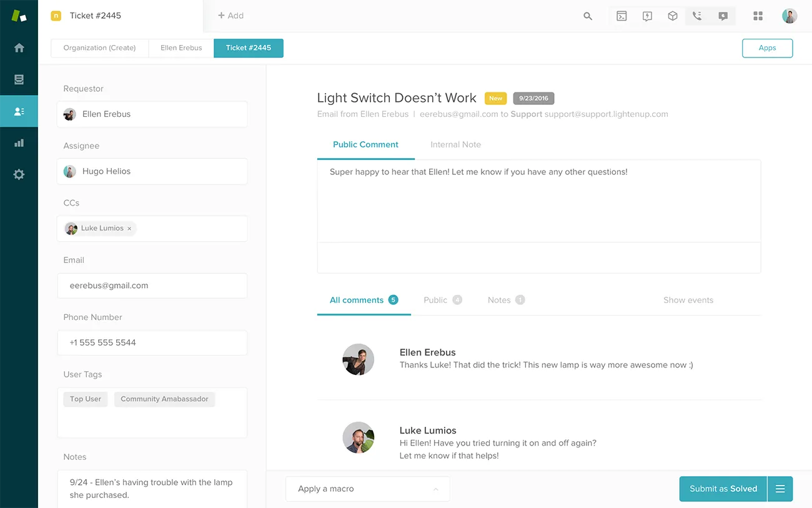This screenshot has width=812, height=508.
Task: Click the search magnifier icon
Action: tap(587, 16)
